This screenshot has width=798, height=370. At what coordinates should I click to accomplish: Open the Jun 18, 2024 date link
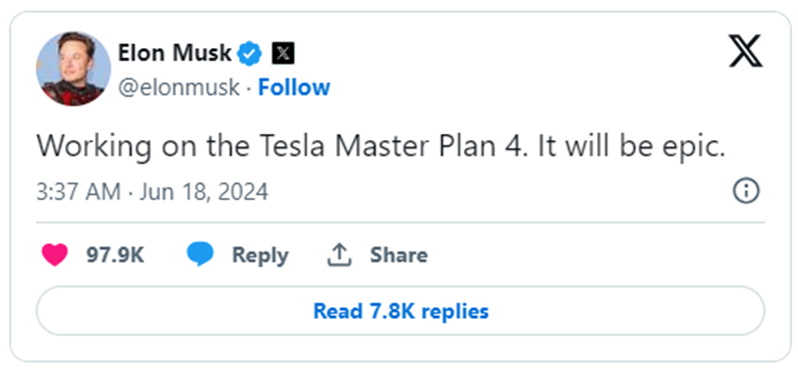[204, 192]
